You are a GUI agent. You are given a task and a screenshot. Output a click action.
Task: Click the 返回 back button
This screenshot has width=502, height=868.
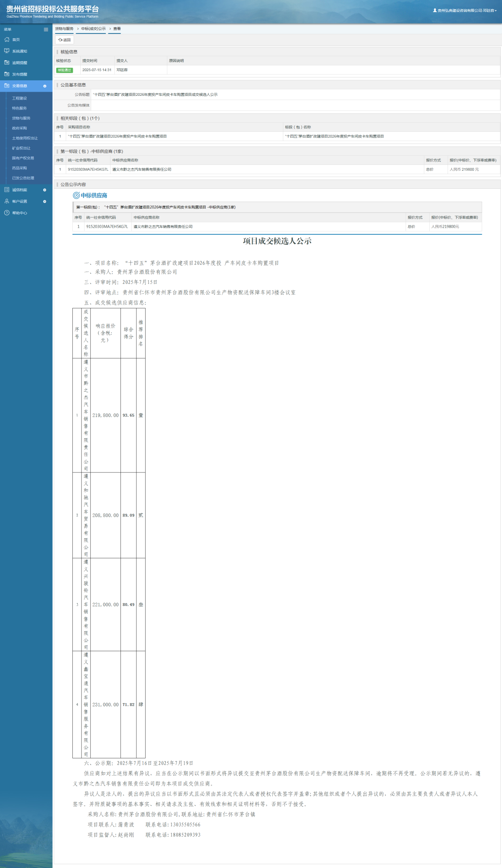(64, 40)
